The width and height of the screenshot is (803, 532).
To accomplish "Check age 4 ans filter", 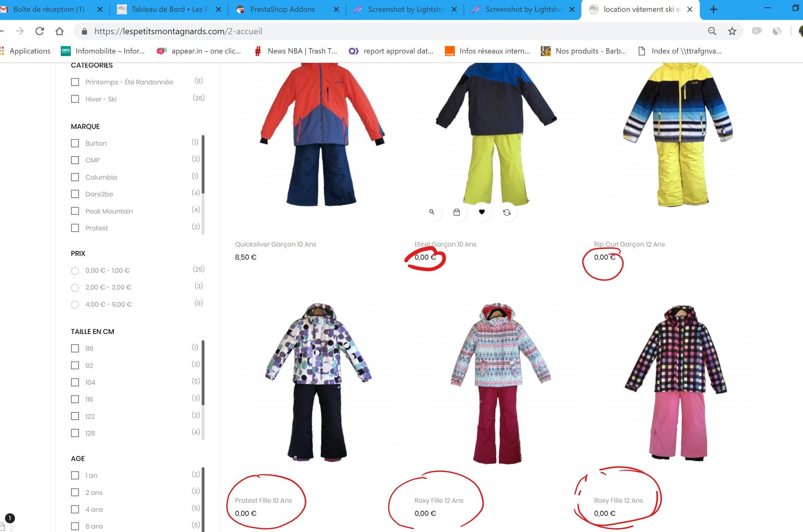I will pos(75,509).
